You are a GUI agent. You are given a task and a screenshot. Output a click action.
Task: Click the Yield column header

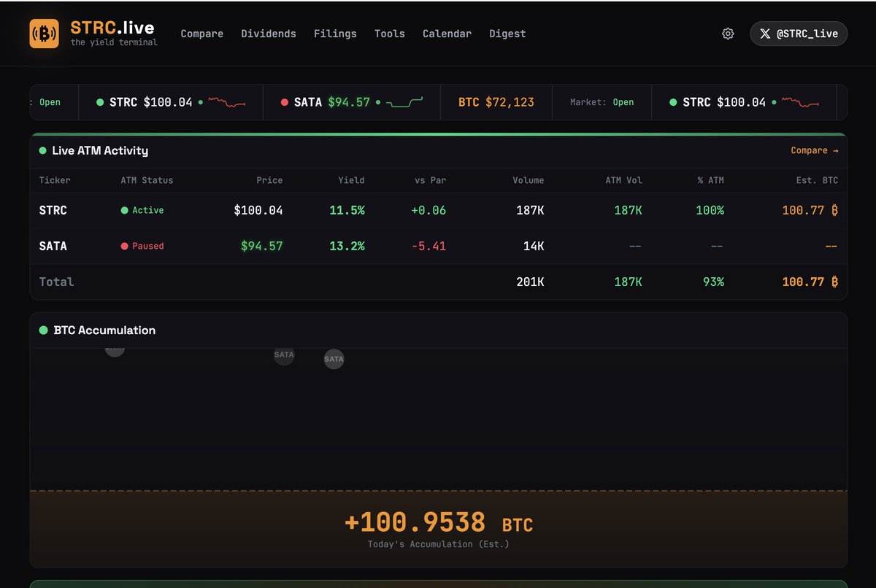pos(351,180)
